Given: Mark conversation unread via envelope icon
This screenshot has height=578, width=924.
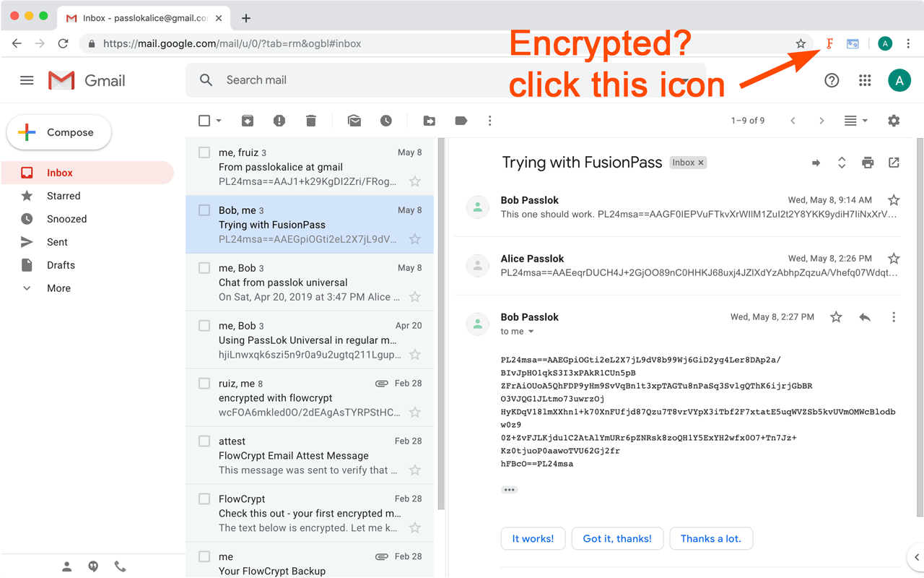Looking at the screenshot, I should click(354, 121).
